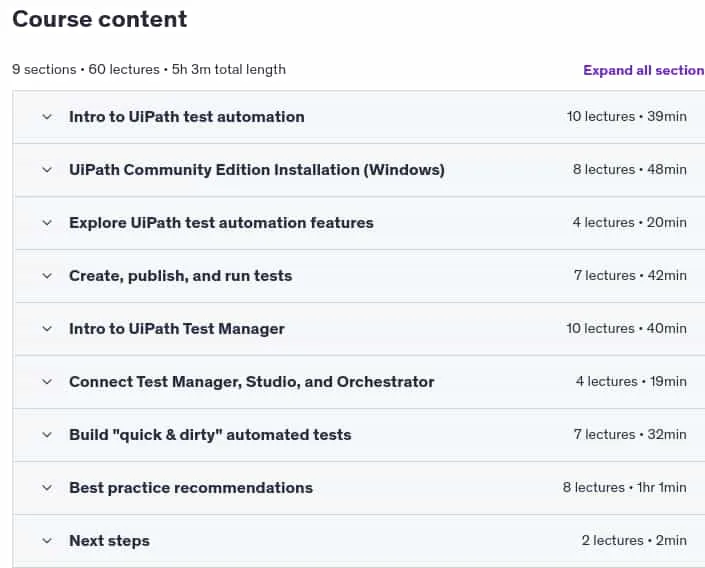Expand Intro to UiPath Test Manager chevron

[47, 329]
